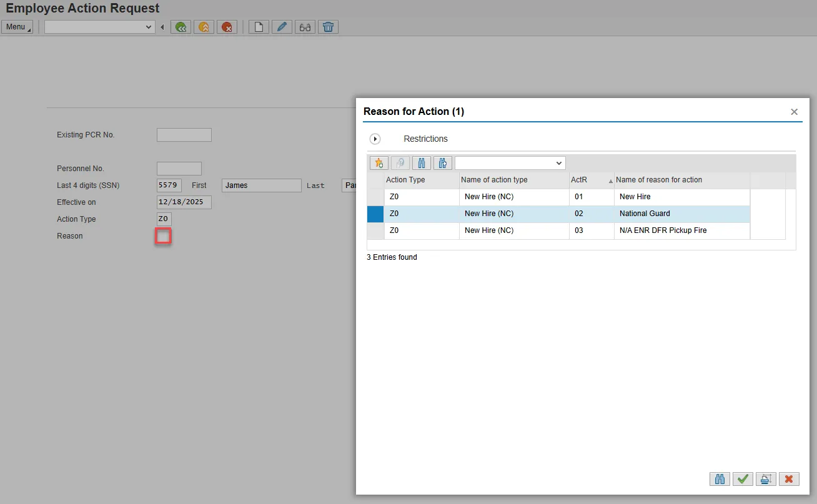This screenshot has height=504, width=817.
Task: Click the binoculars search icon in dialog footer
Action: point(720,479)
